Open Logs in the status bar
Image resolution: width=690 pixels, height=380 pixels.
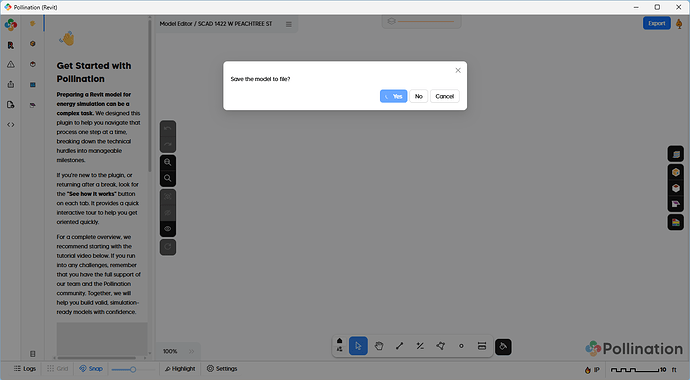coord(25,369)
